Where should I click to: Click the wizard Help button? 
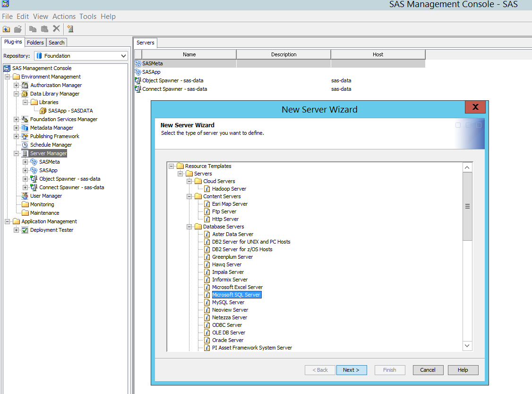click(463, 370)
